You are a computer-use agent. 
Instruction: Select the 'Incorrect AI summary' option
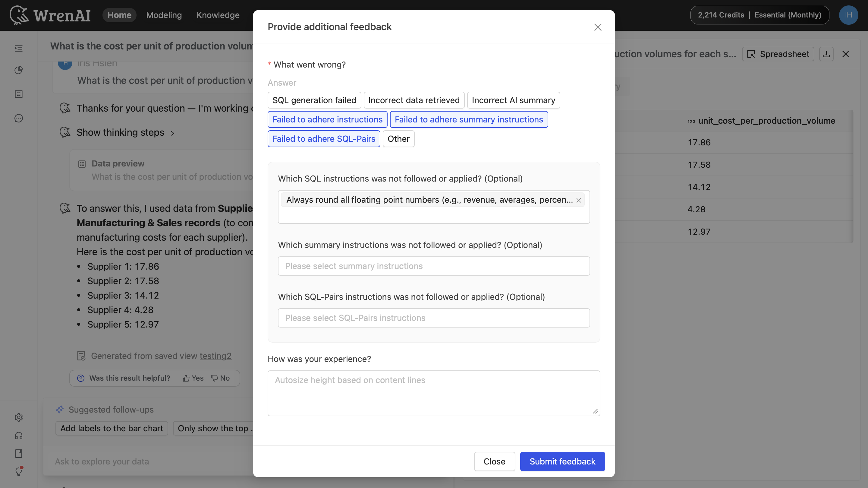(x=513, y=100)
